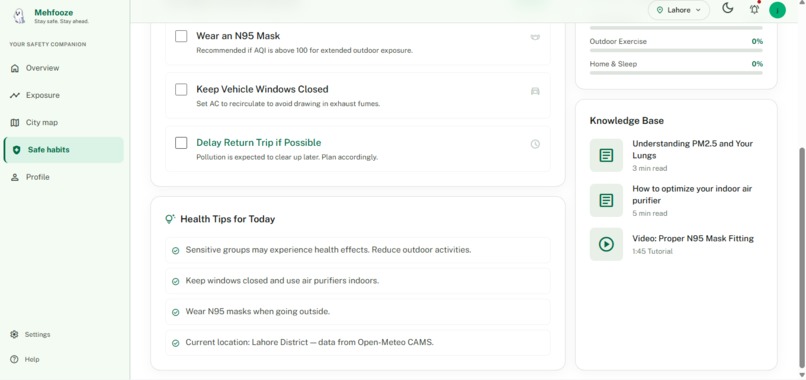Click the Exposure trend line icon
Image resolution: width=806 pixels, height=380 pixels.
(15, 95)
